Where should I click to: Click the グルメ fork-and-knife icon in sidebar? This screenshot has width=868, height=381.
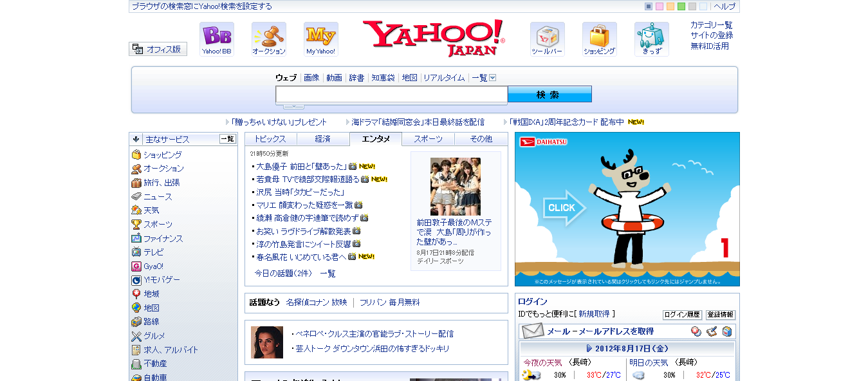(136, 336)
